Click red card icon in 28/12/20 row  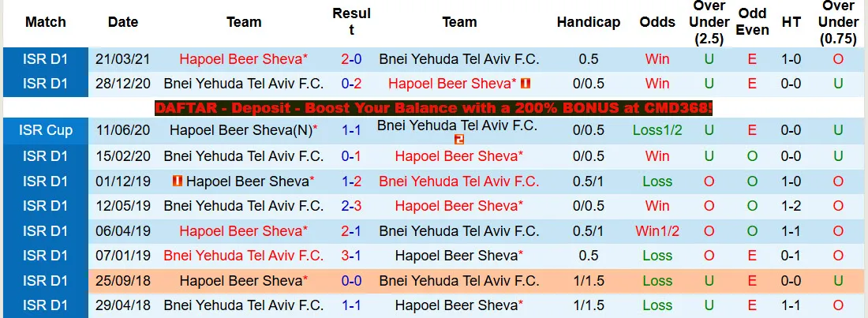coord(526,83)
